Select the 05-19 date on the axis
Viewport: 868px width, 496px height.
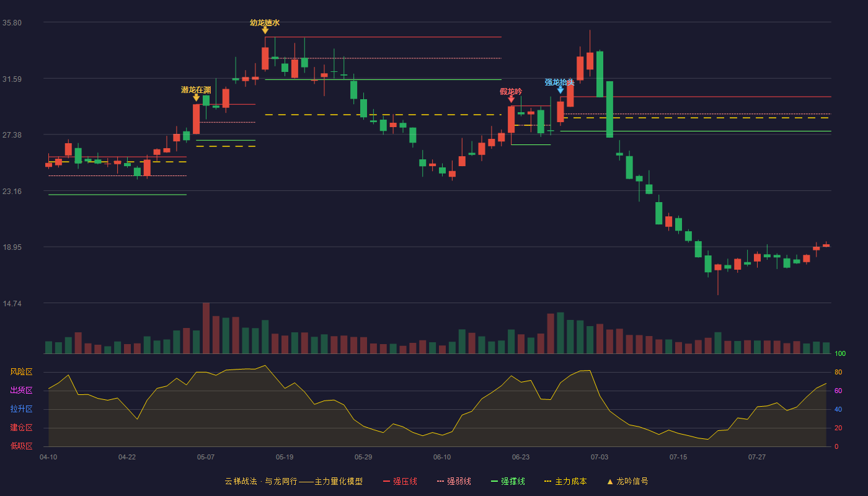click(285, 457)
